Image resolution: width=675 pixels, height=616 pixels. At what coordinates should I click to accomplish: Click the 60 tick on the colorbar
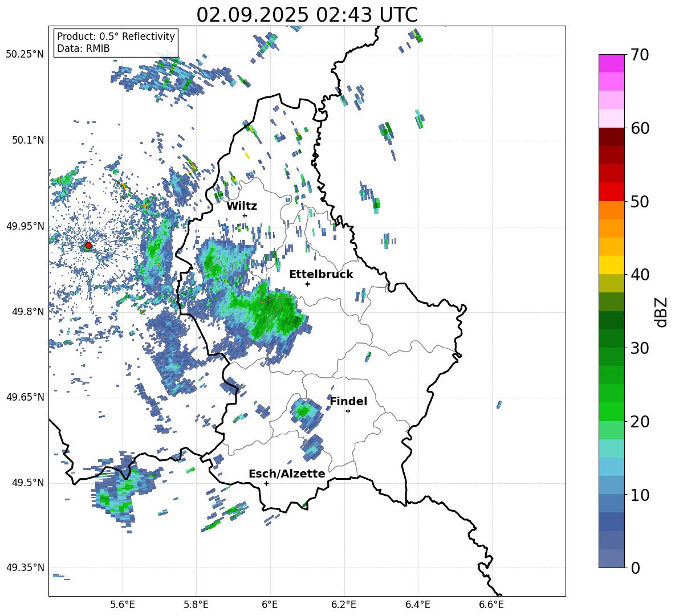(639, 128)
